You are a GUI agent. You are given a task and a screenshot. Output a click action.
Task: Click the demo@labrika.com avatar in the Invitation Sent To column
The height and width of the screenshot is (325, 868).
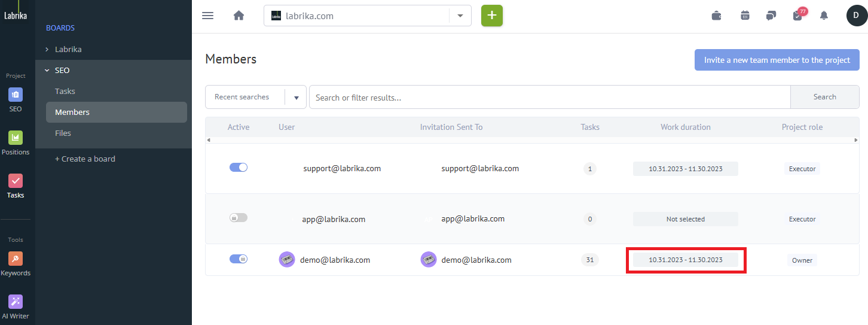click(429, 259)
